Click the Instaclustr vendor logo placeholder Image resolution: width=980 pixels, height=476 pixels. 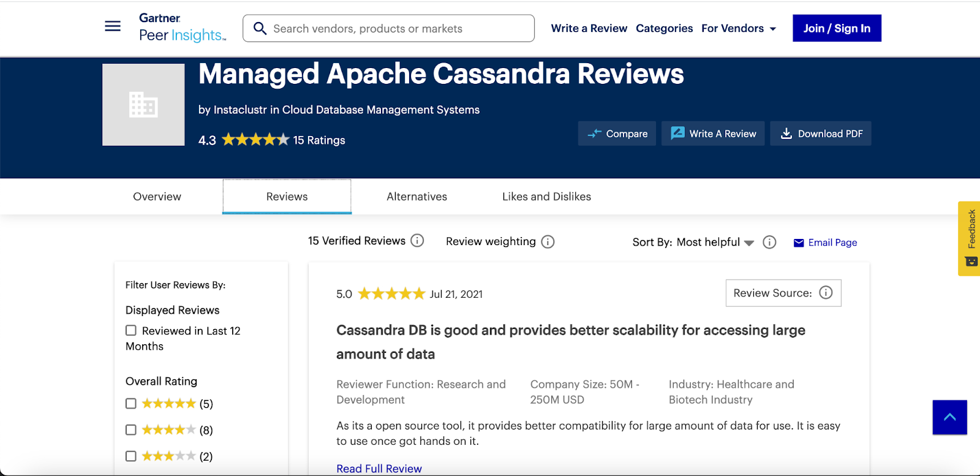tap(143, 105)
